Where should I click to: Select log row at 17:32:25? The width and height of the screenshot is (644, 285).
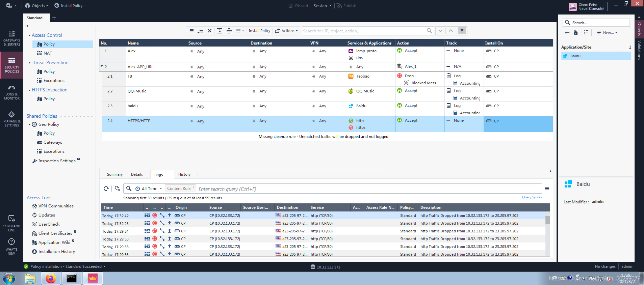[323, 223]
